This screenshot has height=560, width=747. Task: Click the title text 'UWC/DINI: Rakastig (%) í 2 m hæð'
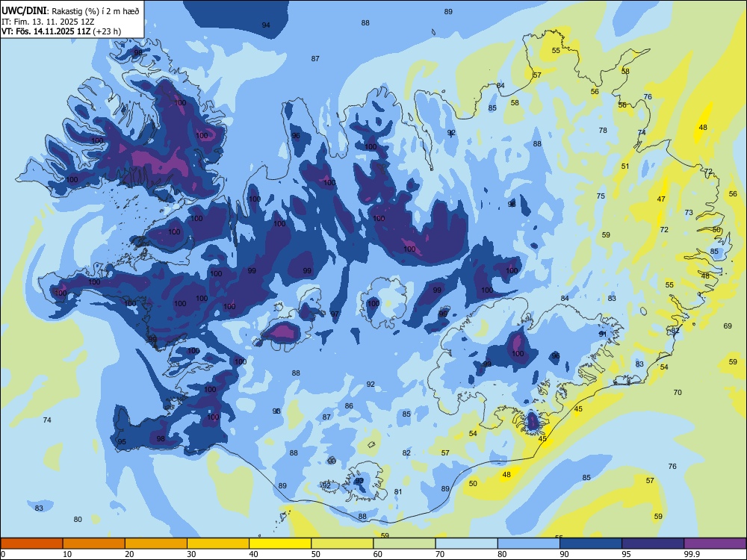pyautogui.click(x=70, y=11)
